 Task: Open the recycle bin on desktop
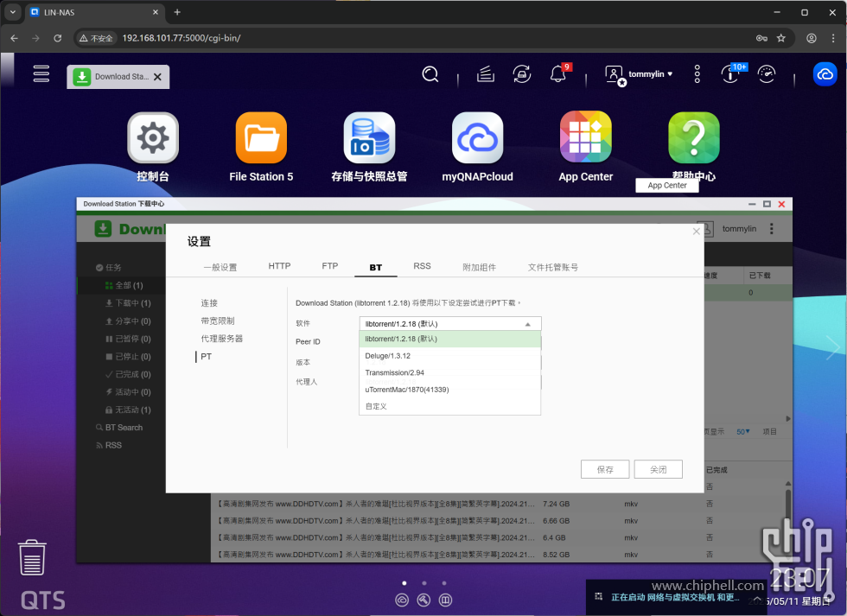click(32, 558)
